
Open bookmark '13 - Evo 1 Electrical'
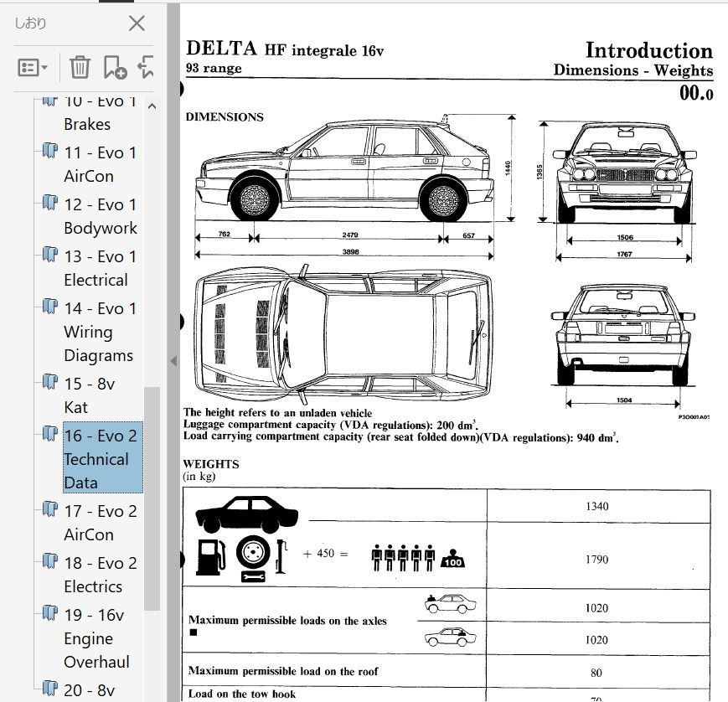(x=101, y=268)
